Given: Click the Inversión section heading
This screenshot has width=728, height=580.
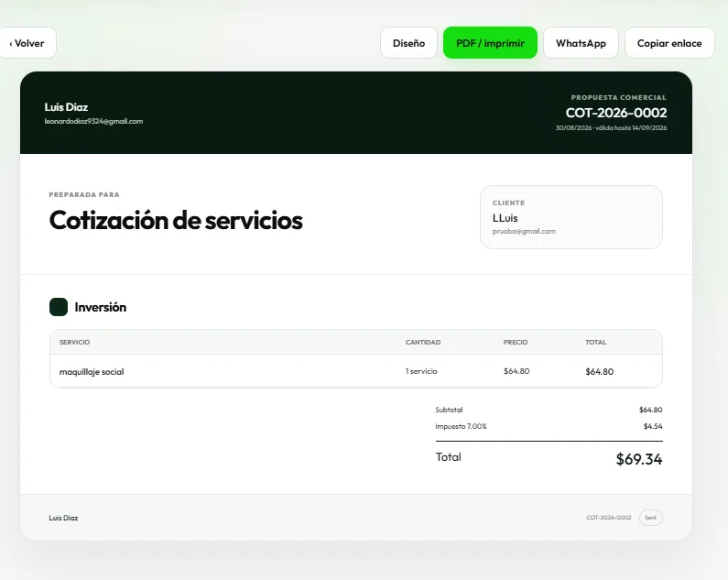Looking at the screenshot, I should coord(101,307).
